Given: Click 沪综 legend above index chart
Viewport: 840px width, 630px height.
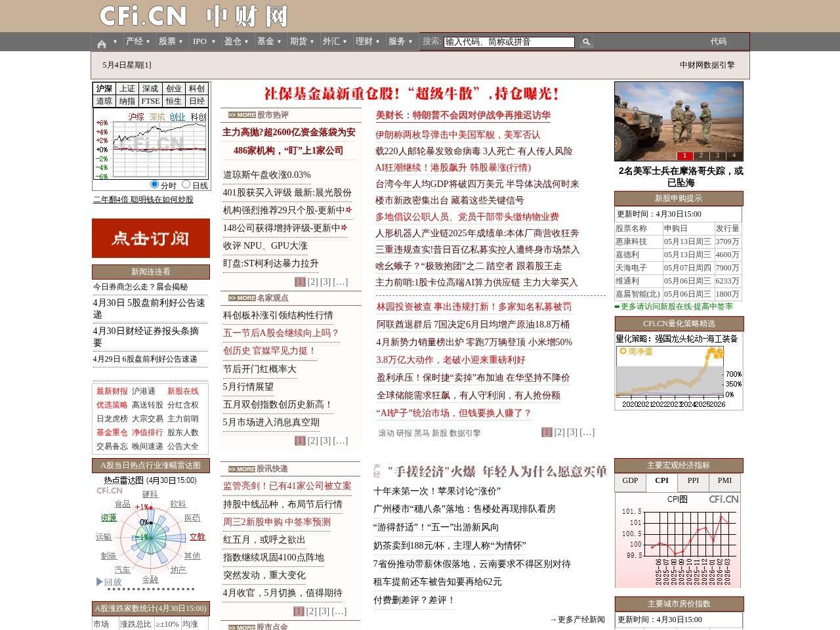Looking at the screenshot, I should (136, 117).
